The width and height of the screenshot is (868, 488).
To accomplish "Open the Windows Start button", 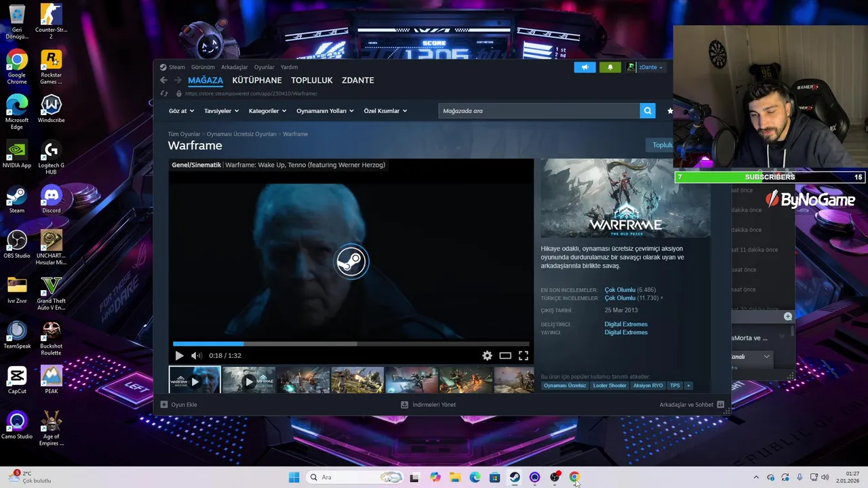I will click(x=294, y=477).
